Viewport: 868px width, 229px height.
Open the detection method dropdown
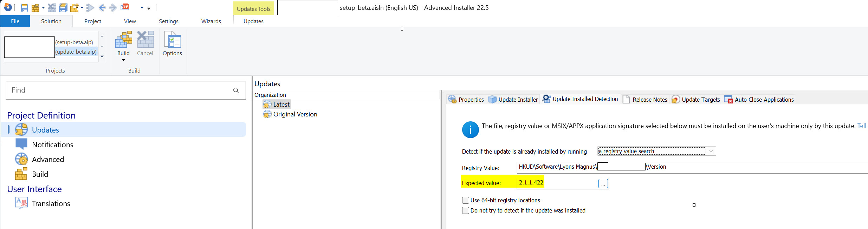711,151
